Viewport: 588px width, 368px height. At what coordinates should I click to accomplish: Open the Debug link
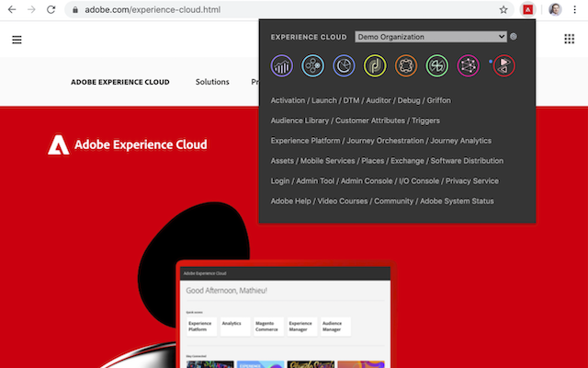point(409,100)
